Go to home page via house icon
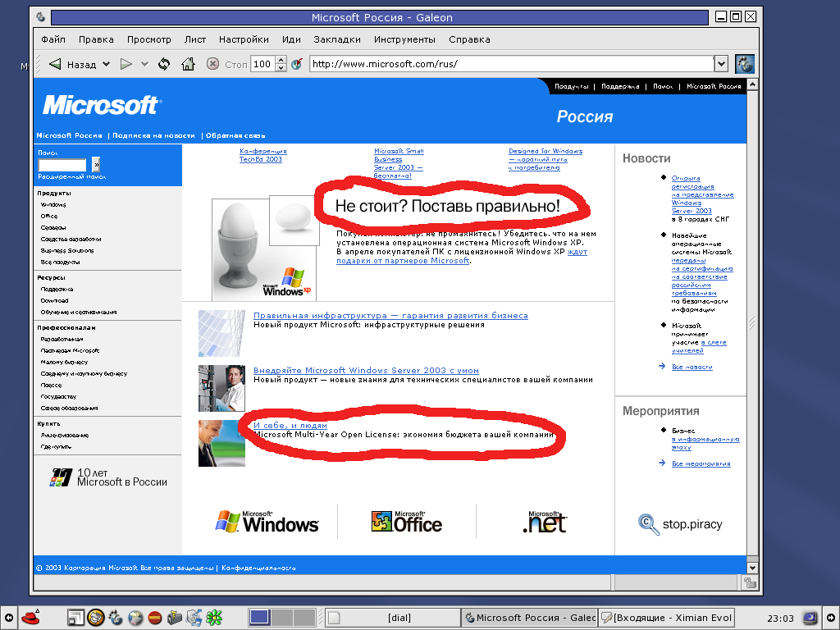This screenshot has height=630, width=840. point(188,64)
